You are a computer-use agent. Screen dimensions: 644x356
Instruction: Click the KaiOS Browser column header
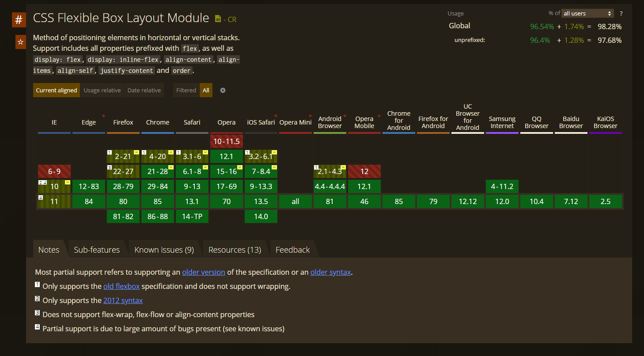[x=606, y=122]
